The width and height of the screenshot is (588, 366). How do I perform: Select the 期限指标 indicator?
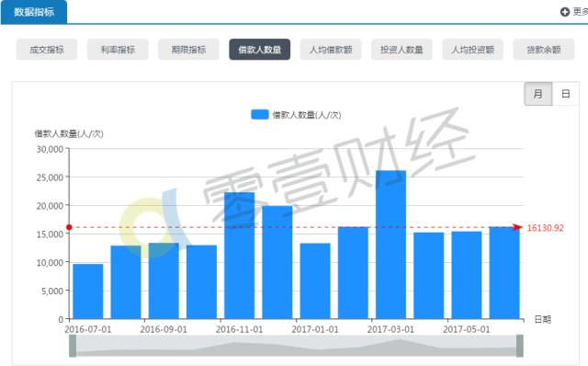tap(188, 50)
